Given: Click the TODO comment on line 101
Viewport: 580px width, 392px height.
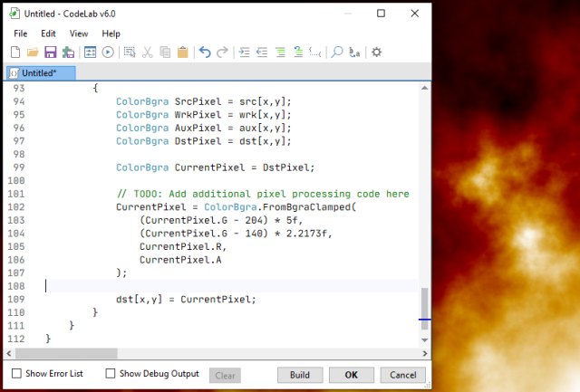Looking at the screenshot, I should pyautogui.click(x=263, y=194).
